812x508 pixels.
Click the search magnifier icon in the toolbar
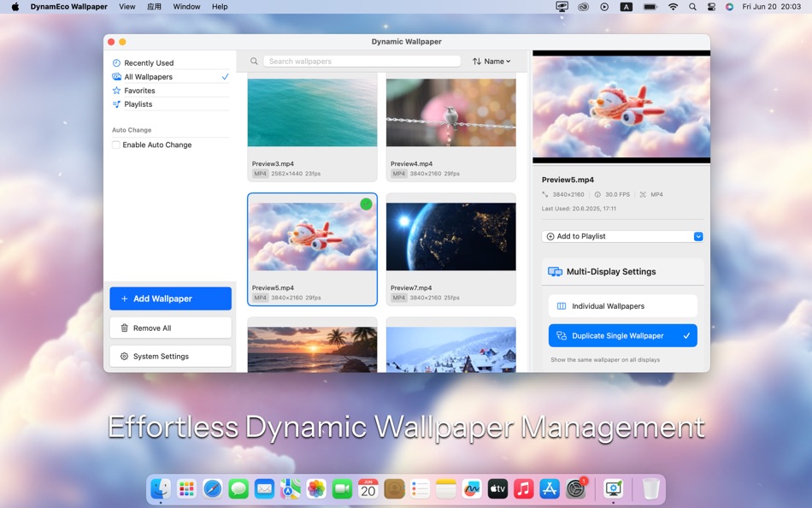pyautogui.click(x=254, y=62)
